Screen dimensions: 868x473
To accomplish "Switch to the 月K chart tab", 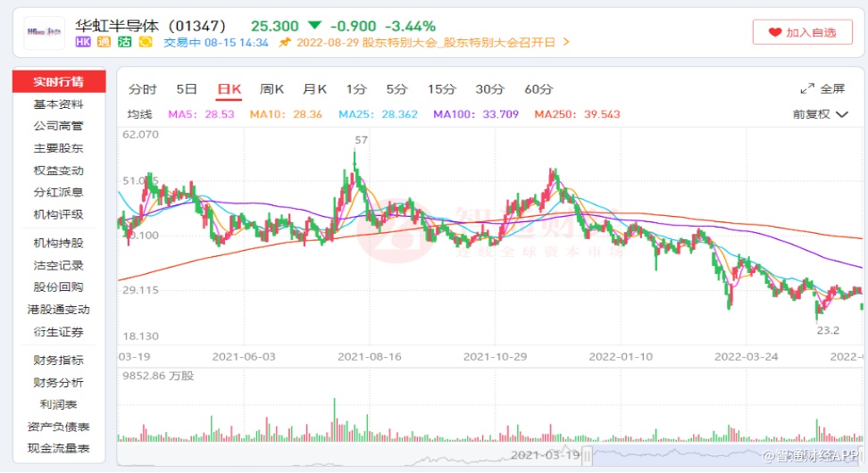I will 314,89.
